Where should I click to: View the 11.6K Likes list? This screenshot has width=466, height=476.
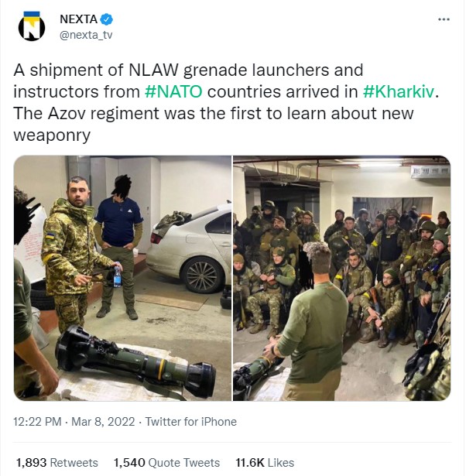(265, 462)
